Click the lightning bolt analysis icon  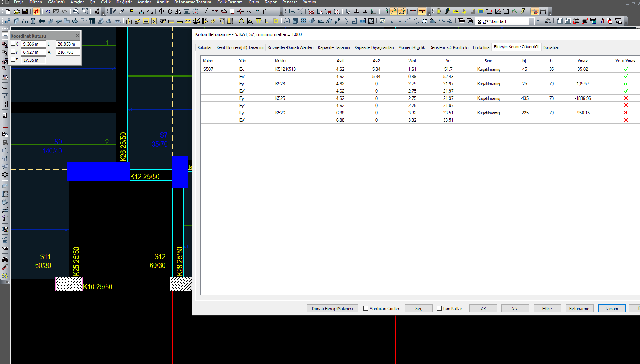click(x=523, y=11)
